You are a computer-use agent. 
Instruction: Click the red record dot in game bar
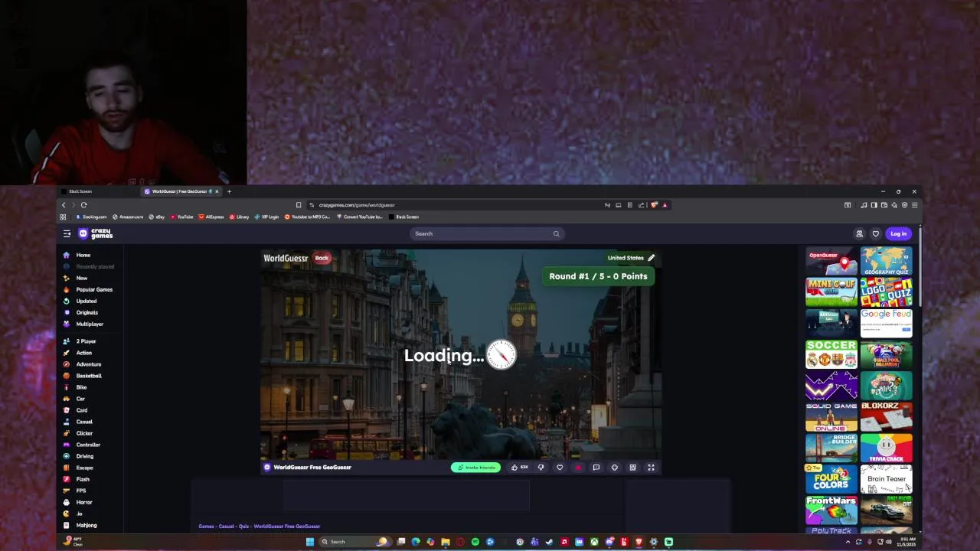[578, 467]
